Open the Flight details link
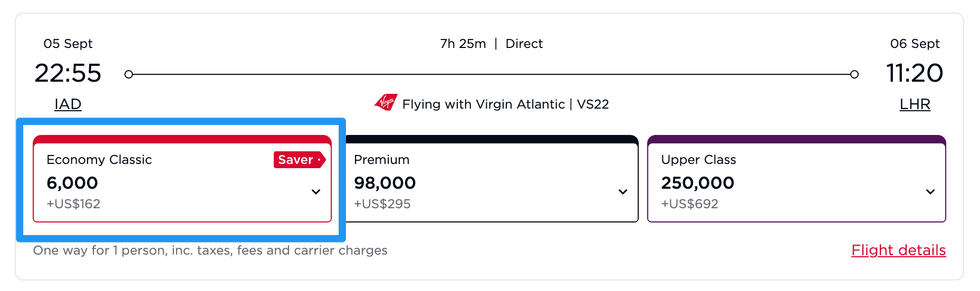The height and width of the screenshot is (291, 980). pyautogui.click(x=898, y=250)
